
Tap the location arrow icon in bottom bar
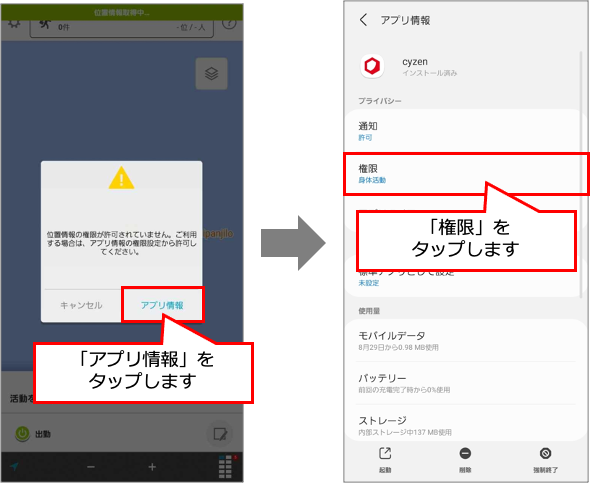(14, 466)
